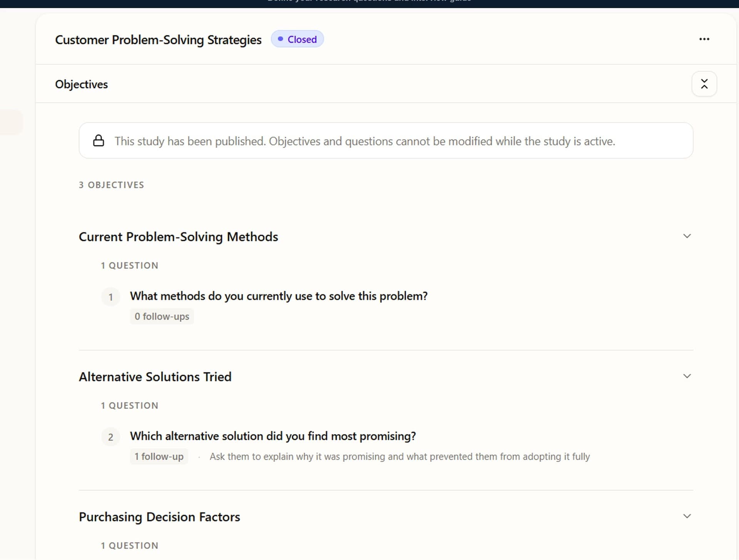Select the question about most promising alternative
The width and height of the screenshot is (739, 560).
pyautogui.click(x=273, y=436)
